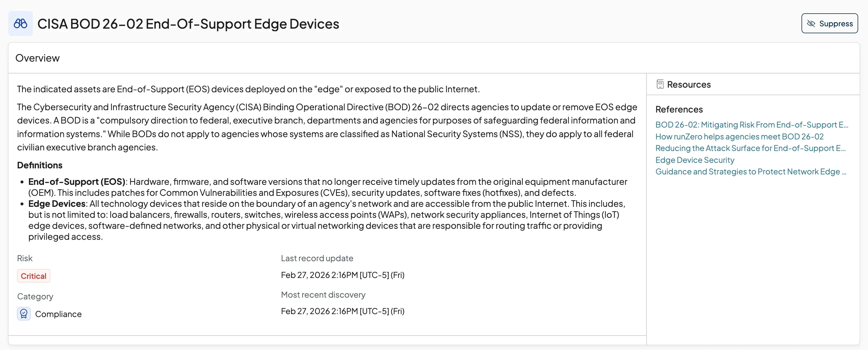
Task: Click the Most recent discovery timestamp
Action: point(342,311)
